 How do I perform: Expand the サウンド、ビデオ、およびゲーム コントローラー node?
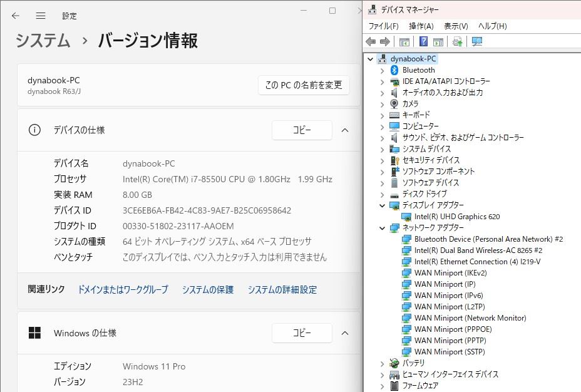[x=383, y=138]
